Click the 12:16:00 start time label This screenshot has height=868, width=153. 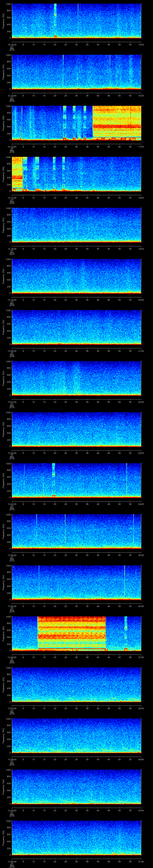pyautogui.click(x=12, y=147)
